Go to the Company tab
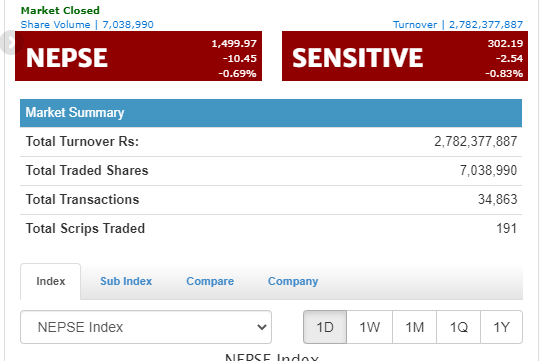The image size is (546, 361). pos(293,281)
